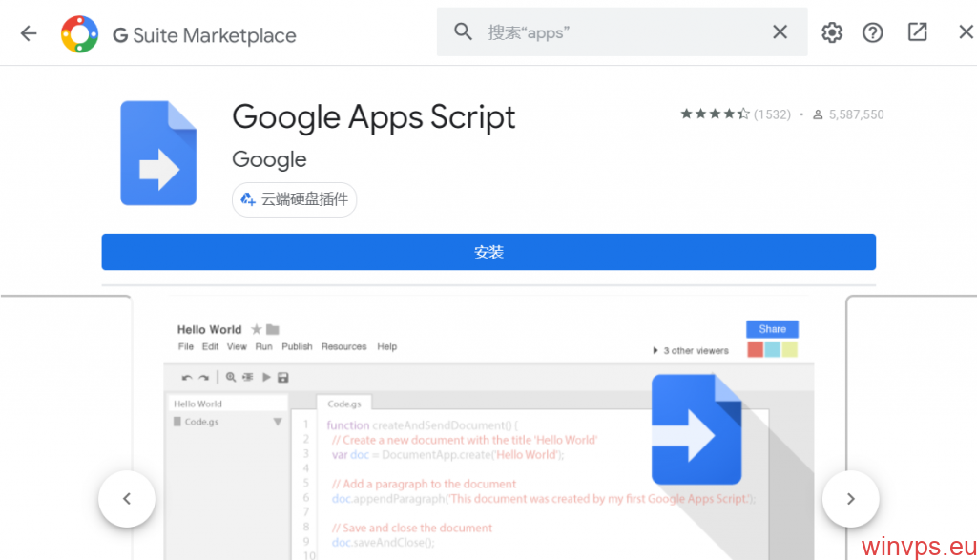Screen dimensions: 977x560
Task: Open settings gear icon
Action: pos(832,32)
